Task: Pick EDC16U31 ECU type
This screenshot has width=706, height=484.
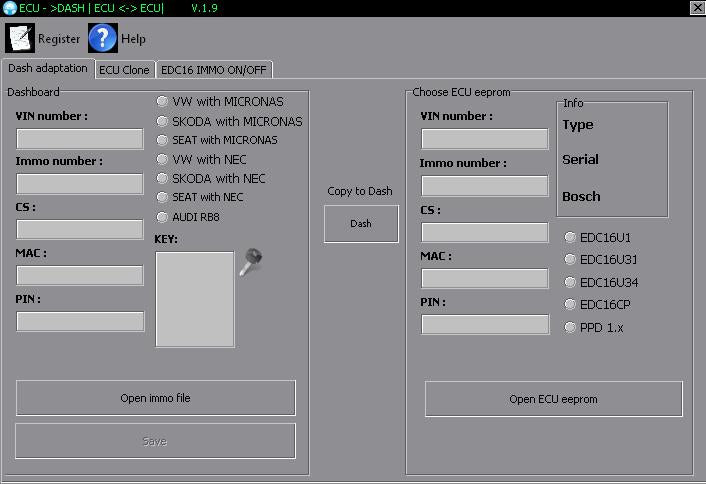Action: pos(570,260)
